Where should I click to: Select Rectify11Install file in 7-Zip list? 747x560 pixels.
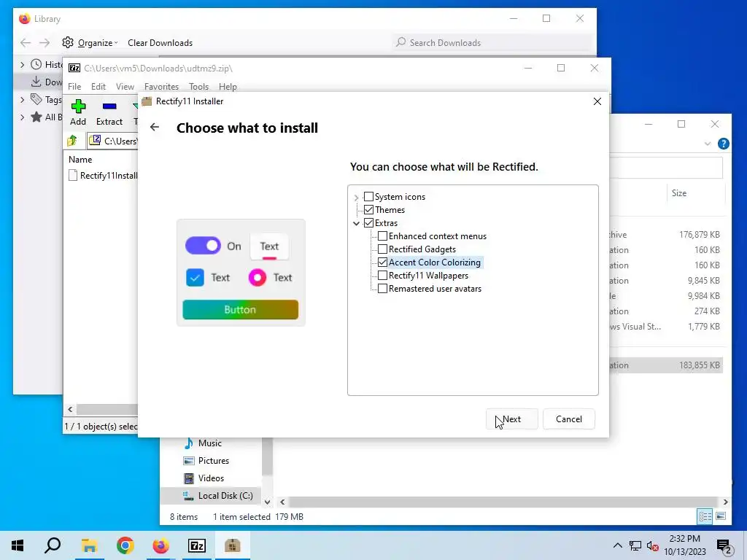104,176
